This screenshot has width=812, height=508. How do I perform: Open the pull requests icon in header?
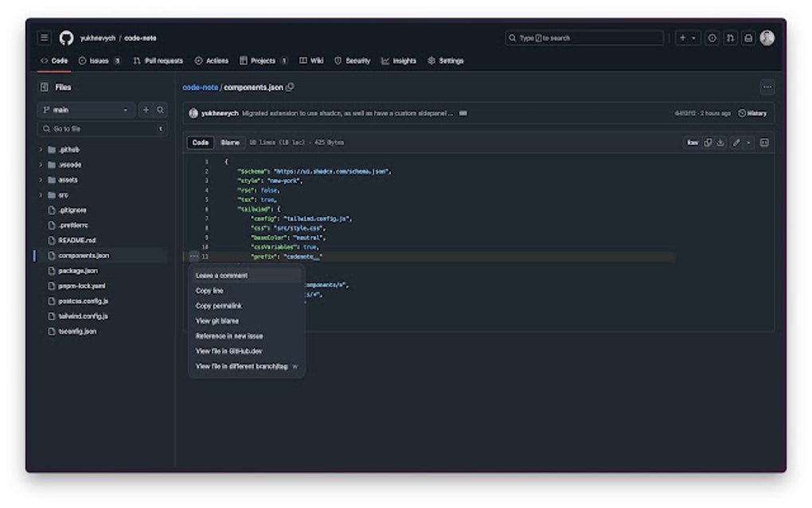click(x=731, y=37)
